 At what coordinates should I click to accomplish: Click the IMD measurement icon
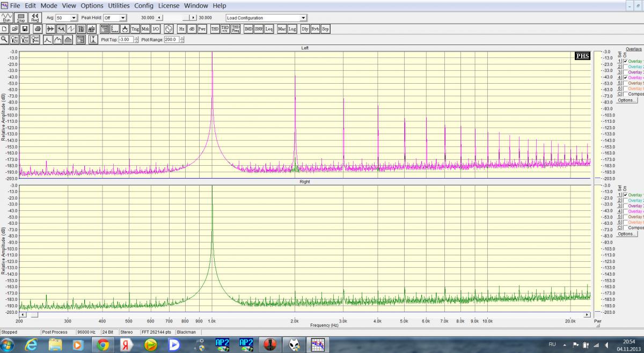[x=248, y=29]
